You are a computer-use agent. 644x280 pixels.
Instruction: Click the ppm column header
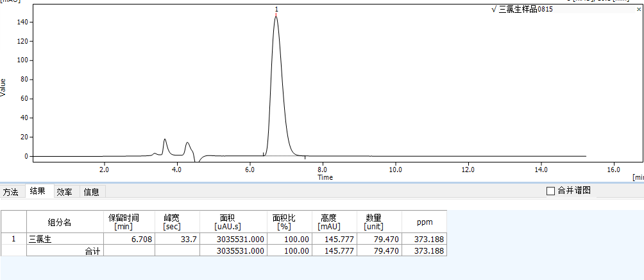point(424,222)
